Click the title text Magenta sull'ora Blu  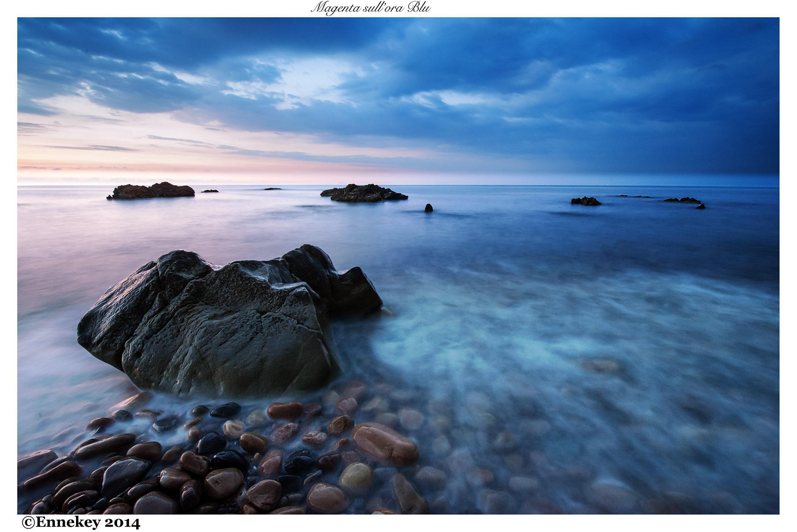click(370, 8)
